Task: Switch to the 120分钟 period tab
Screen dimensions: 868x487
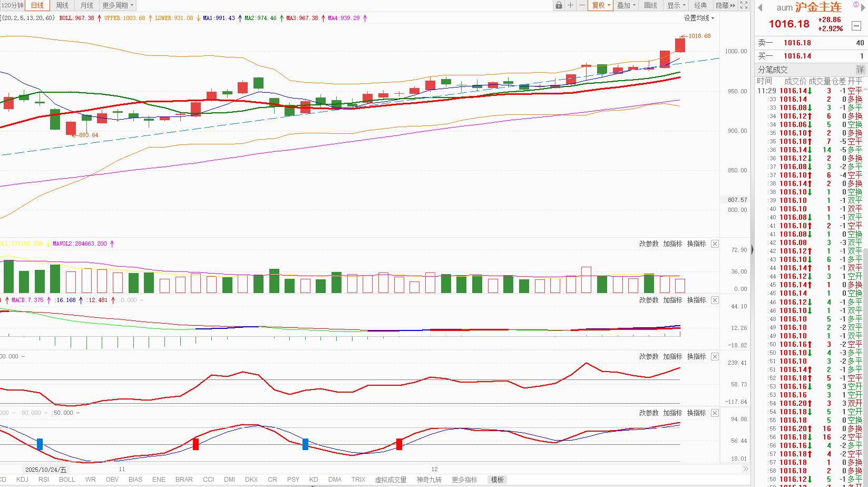Action: (x=13, y=5)
